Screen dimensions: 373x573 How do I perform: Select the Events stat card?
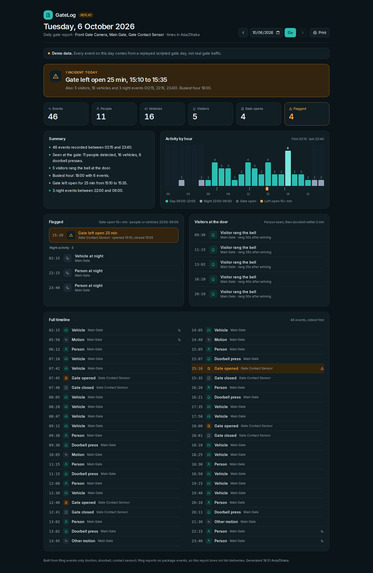66,114
